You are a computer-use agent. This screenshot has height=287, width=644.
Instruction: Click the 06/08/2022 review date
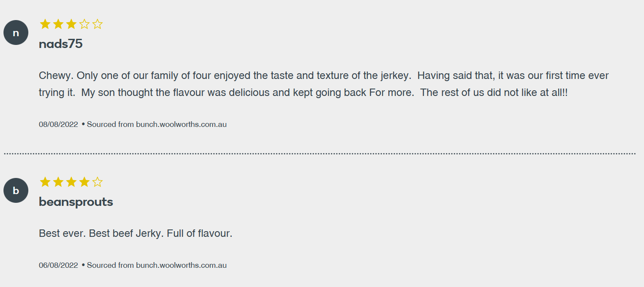click(58, 265)
